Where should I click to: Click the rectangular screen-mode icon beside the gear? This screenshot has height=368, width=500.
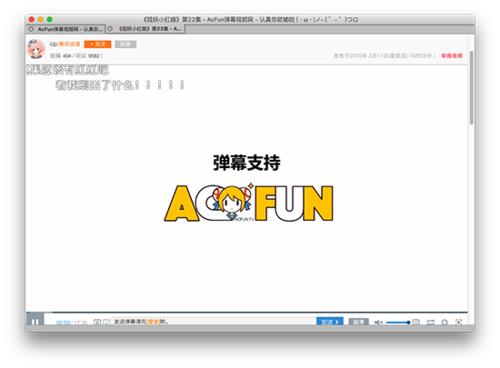point(431,322)
